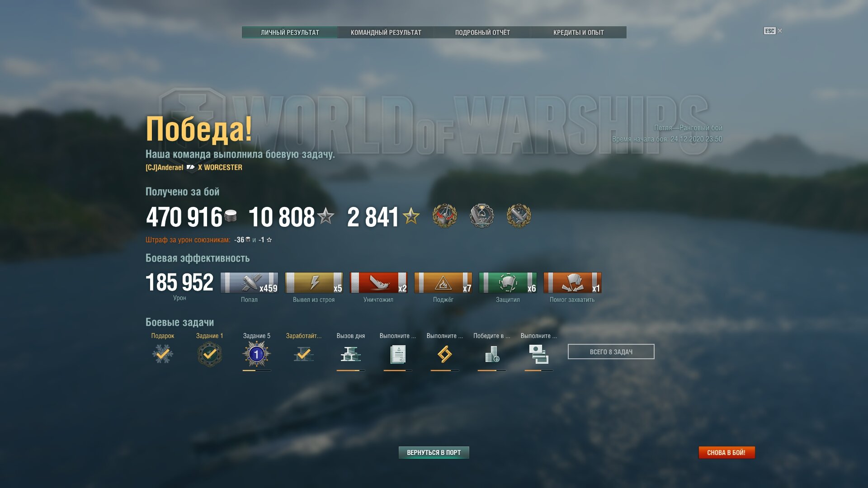This screenshot has height=488, width=868.
Task: Open the Подарок snowflake task icon
Action: [x=163, y=354]
